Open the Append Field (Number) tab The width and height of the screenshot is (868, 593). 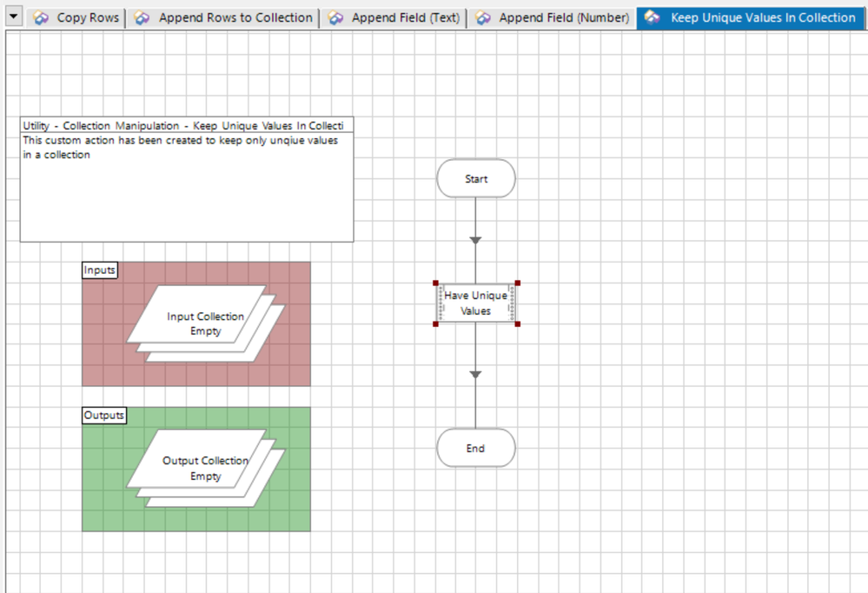click(x=563, y=18)
